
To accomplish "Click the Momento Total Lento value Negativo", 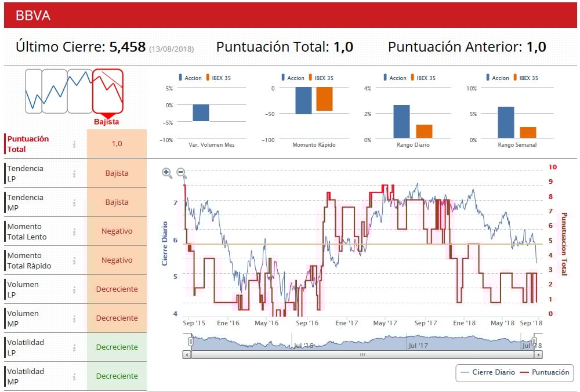I will pos(117,231).
